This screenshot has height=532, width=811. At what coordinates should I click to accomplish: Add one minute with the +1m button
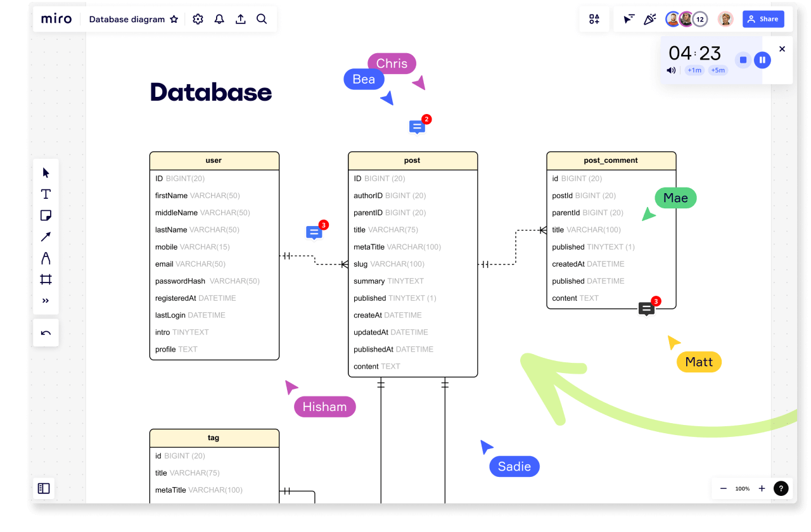pos(694,70)
